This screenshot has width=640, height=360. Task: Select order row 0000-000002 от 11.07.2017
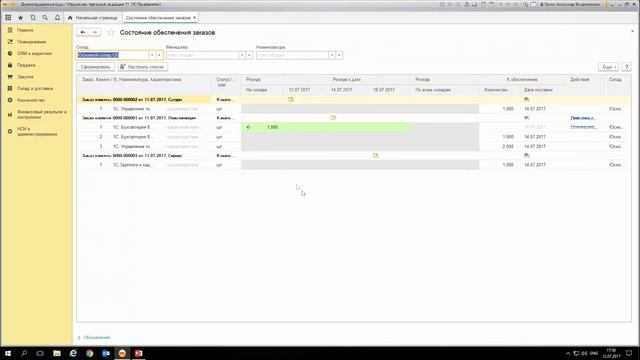[132, 100]
